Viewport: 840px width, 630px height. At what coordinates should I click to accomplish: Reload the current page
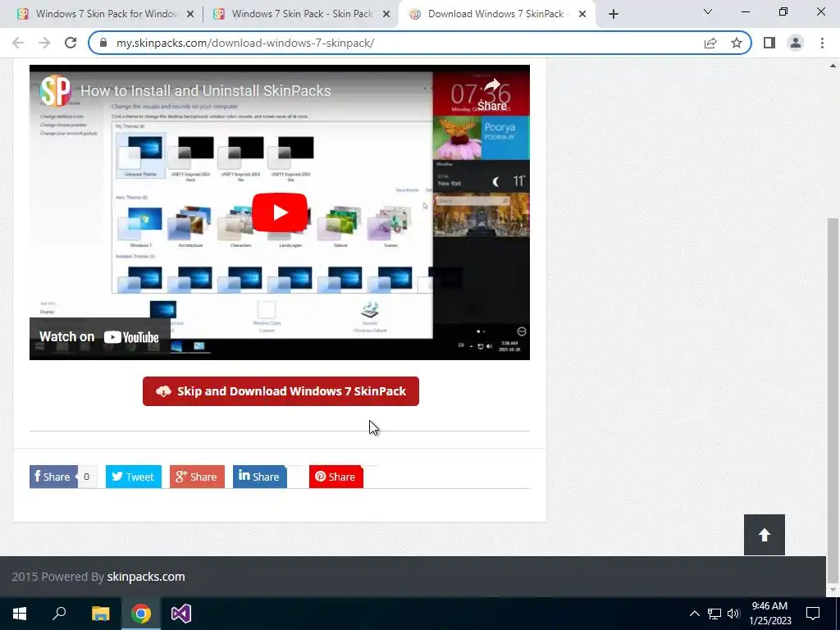click(71, 43)
